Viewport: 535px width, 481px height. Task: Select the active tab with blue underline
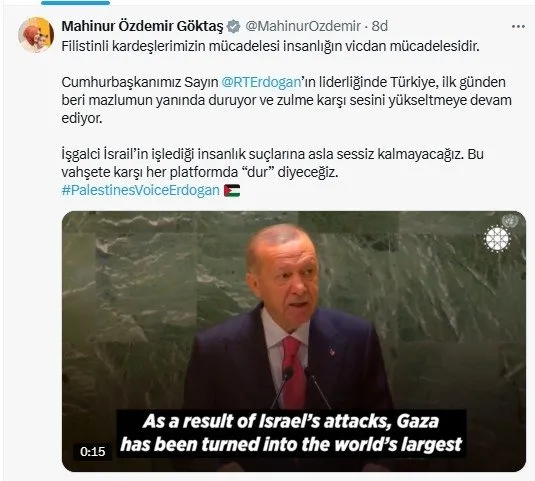click(x=75, y=3)
